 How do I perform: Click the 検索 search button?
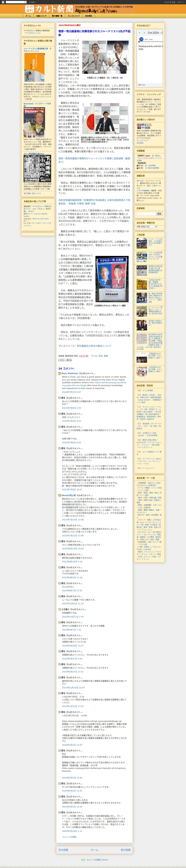point(159,214)
